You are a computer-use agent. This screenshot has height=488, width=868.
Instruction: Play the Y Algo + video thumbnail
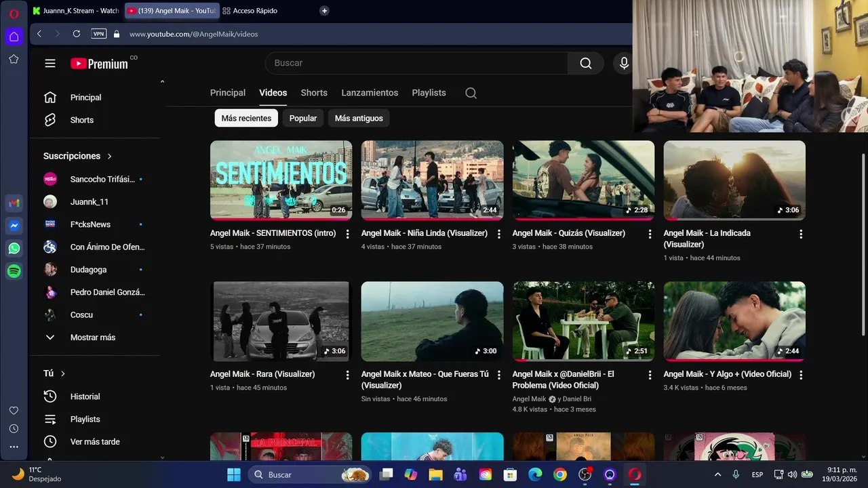coord(734,321)
